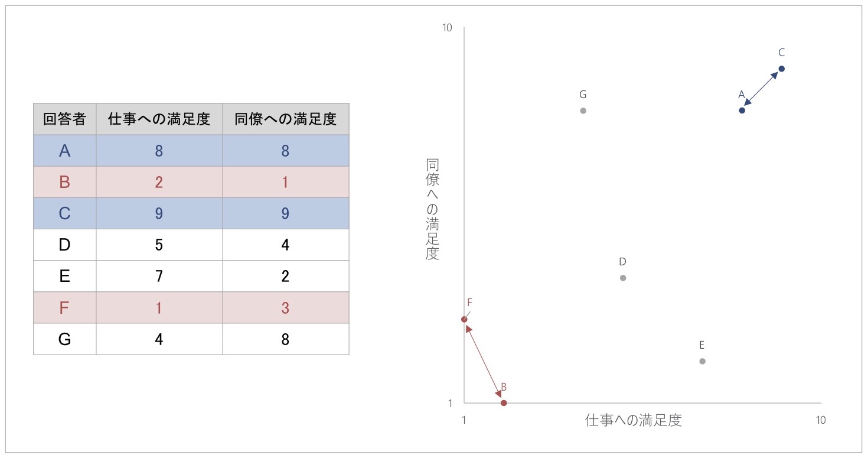Select the gray D data point

pos(623,278)
